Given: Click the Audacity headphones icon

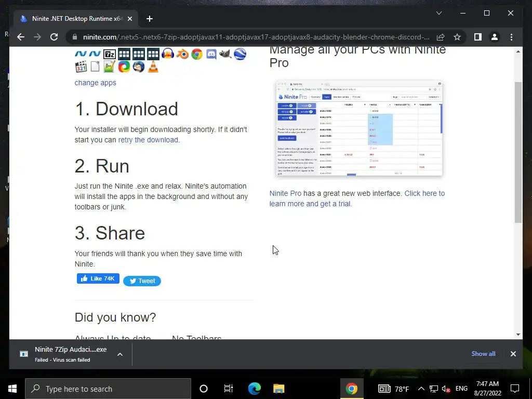Looking at the screenshot, I should tap(168, 54).
